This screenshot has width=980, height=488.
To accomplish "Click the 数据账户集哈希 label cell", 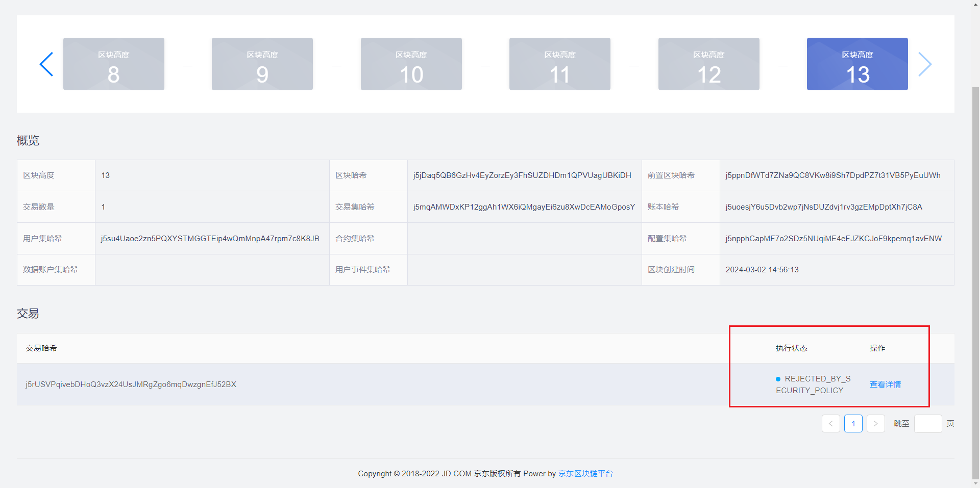I will (56, 270).
